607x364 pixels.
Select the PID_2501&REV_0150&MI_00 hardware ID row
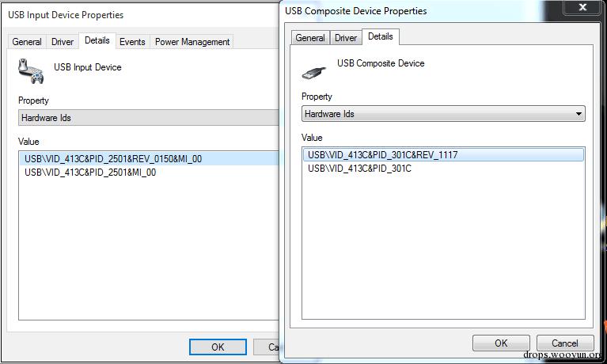click(x=113, y=159)
